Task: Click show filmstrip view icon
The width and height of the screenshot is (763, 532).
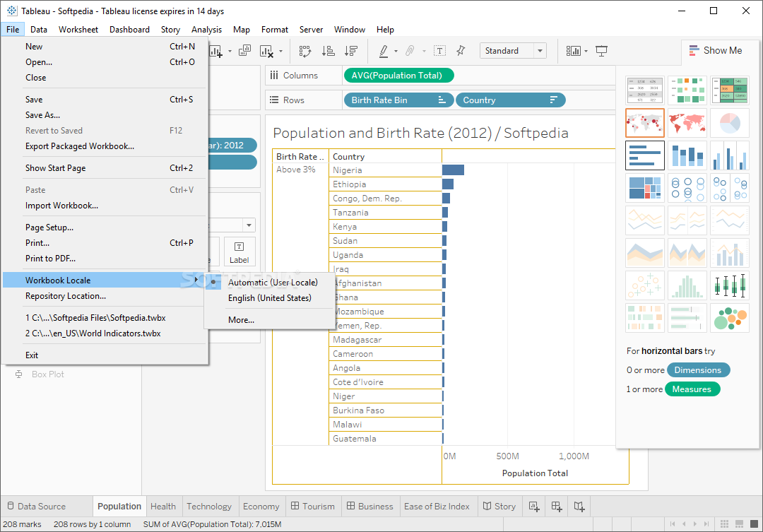Action: 739,524
